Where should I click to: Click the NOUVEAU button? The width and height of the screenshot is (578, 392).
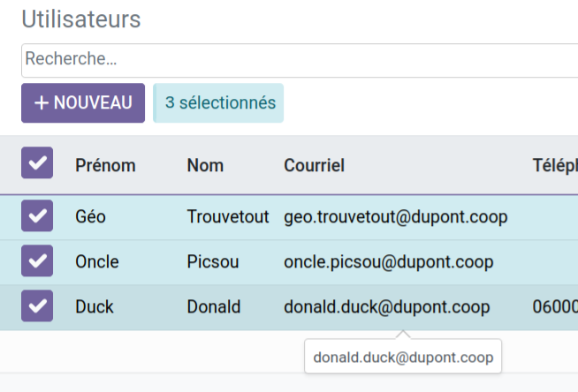coord(83,103)
